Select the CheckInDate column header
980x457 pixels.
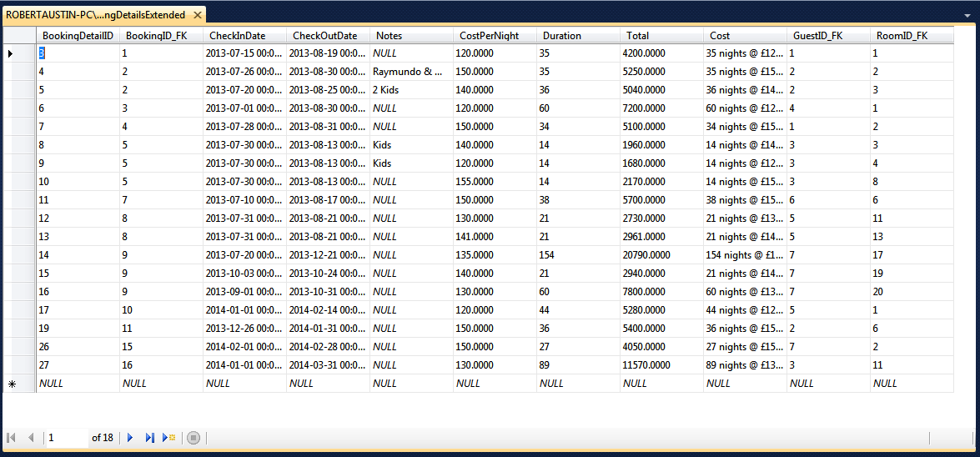click(245, 36)
